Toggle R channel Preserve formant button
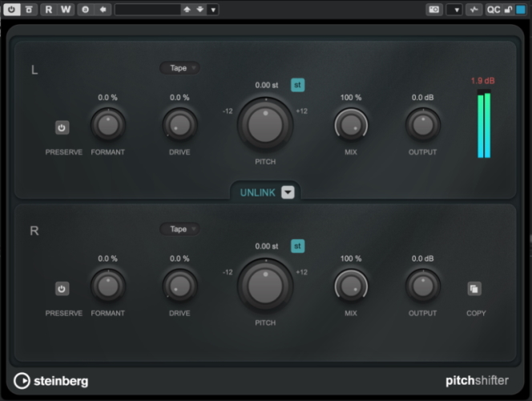Viewport: 532px width, 401px height. [x=62, y=289]
